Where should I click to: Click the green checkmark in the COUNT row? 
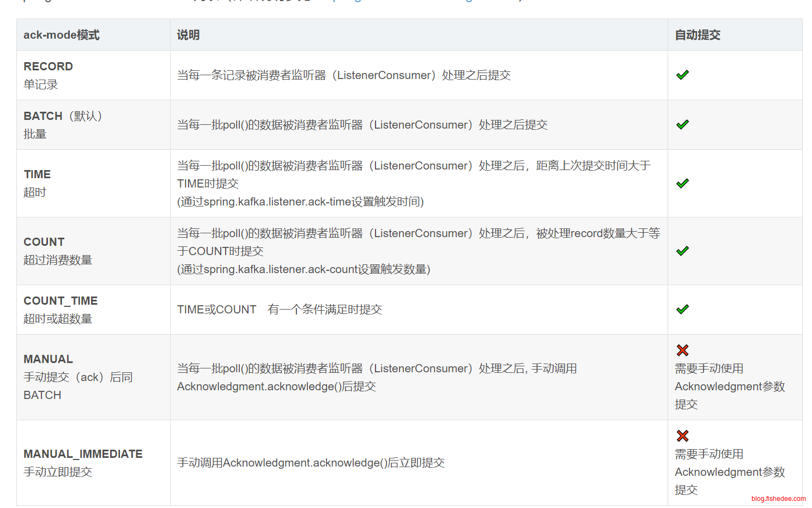click(682, 251)
